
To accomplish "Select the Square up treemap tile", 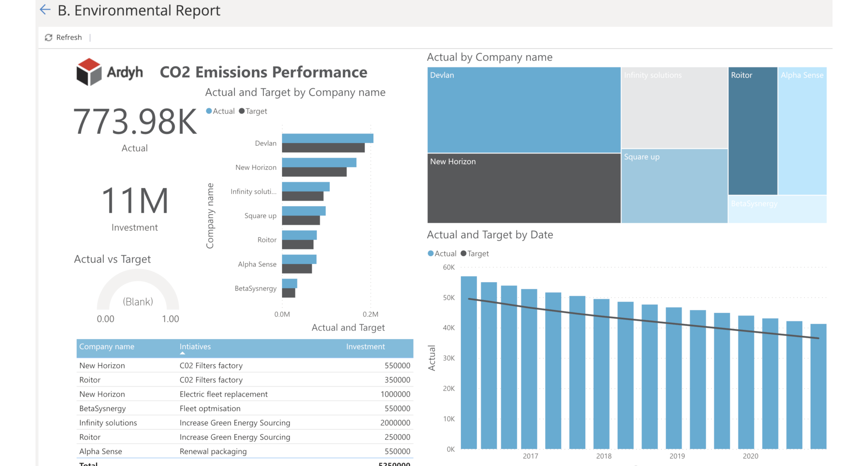I will pyautogui.click(x=674, y=186).
